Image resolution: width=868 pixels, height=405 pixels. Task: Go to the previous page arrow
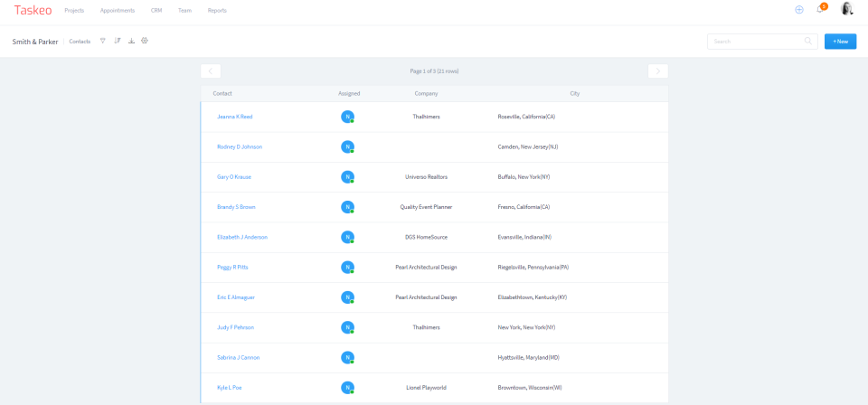coord(211,71)
